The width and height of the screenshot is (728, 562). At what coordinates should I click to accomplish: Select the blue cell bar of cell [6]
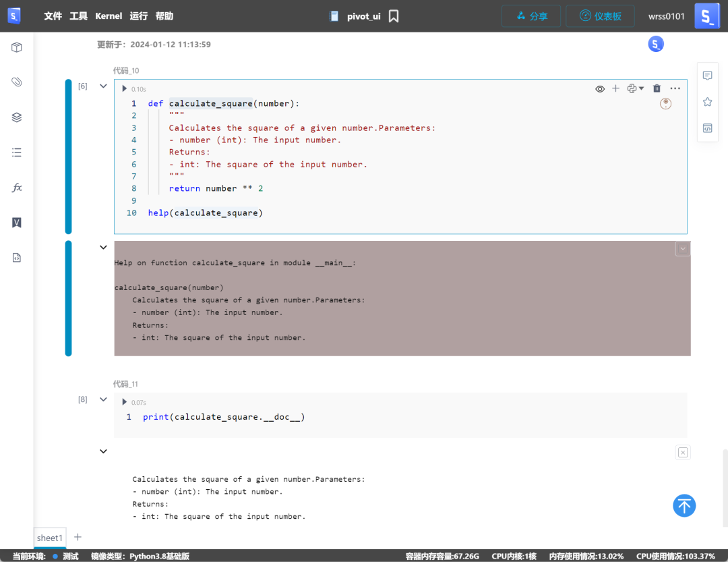pos(68,157)
